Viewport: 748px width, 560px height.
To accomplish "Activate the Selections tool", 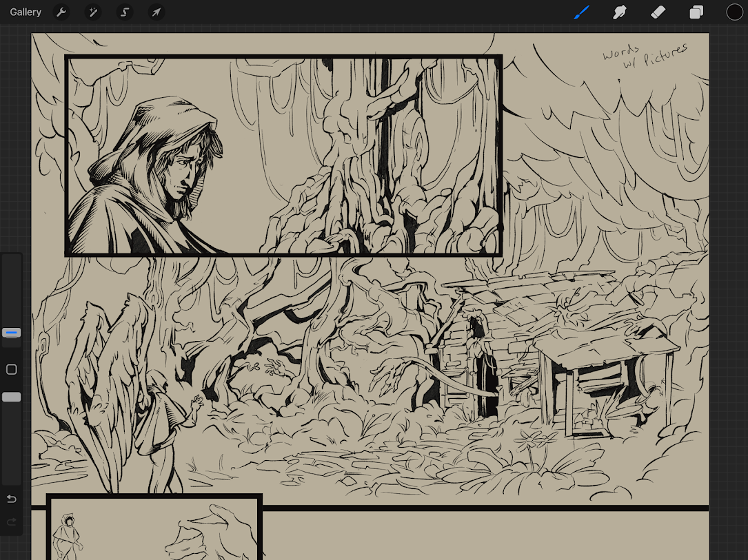I will click(x=124, y=12).
